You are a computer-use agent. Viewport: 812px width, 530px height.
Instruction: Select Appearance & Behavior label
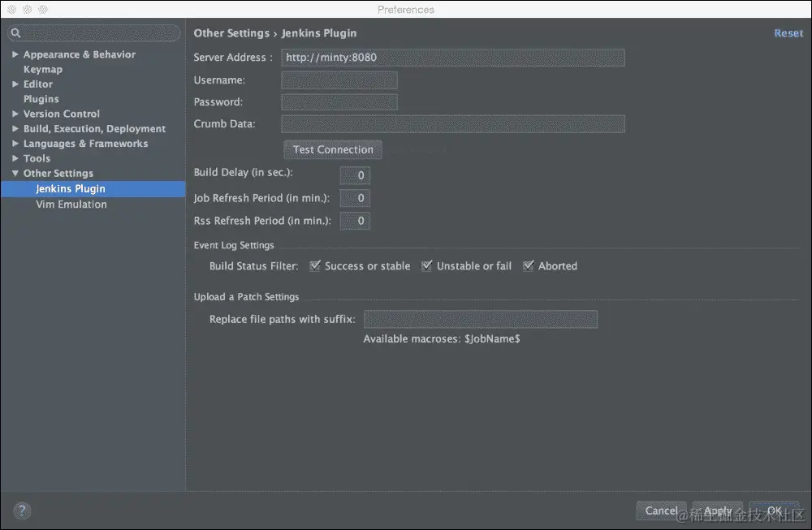[x=80, y=54]
